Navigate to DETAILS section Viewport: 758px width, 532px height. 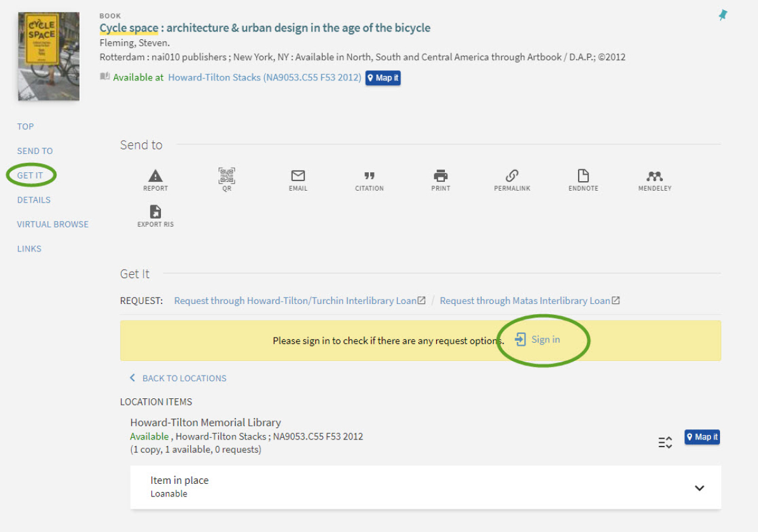tap(34, 200)
